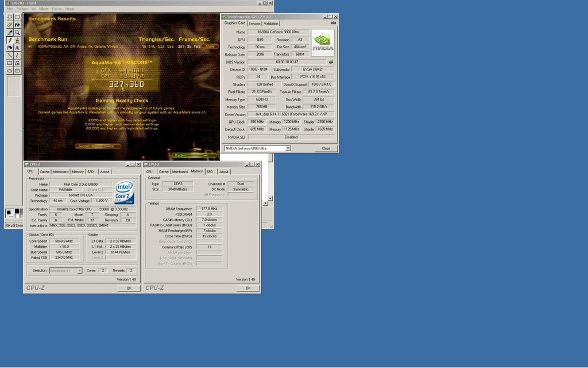
Task: Click the Driver Version field in GPU-Z
Action: pos(291,114)
